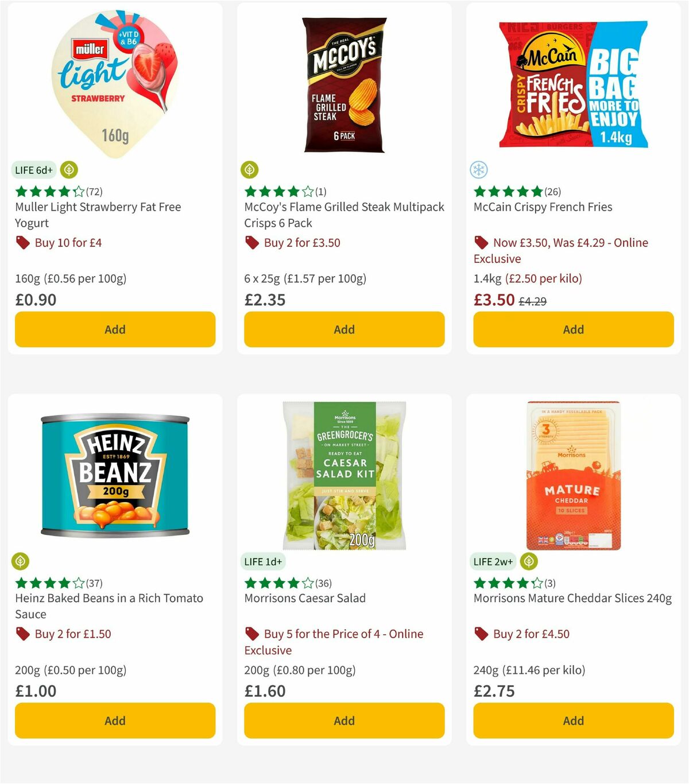
Task: Click the organic leaf icon on Muller yogurt
Action: pyautogui.click(x=69, y=170)
